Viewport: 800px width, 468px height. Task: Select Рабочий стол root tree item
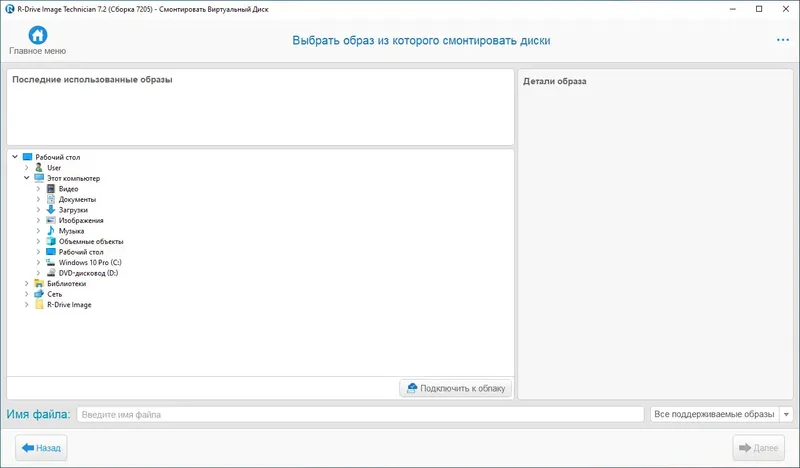point(58,157)
